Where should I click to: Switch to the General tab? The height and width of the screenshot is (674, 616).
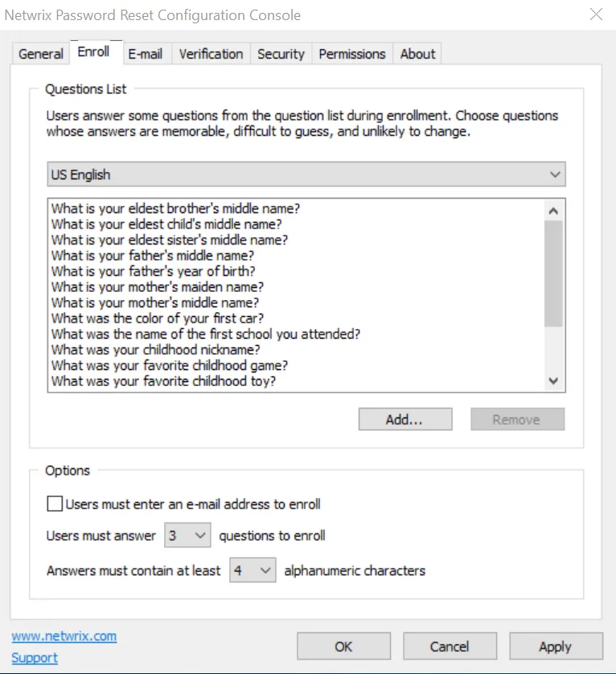[41, 54]
